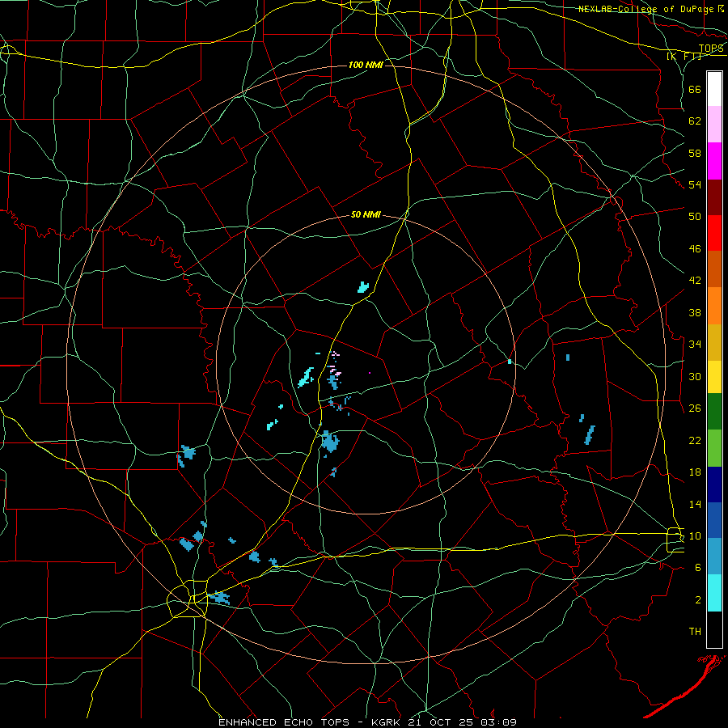
Task: Click the '54' value on the scale
Action: (695, 184)
